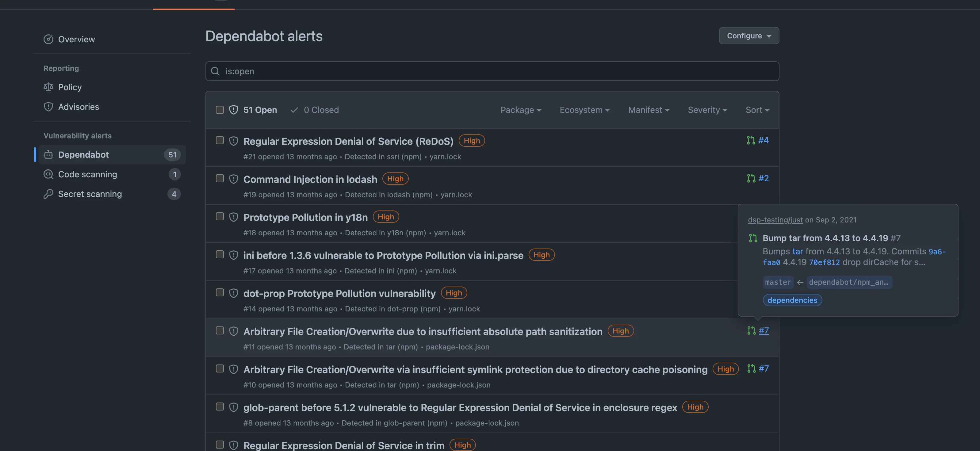Click the Code scanning icon
The width and height of the screenshot is (980, 451).
click(48, 174)
